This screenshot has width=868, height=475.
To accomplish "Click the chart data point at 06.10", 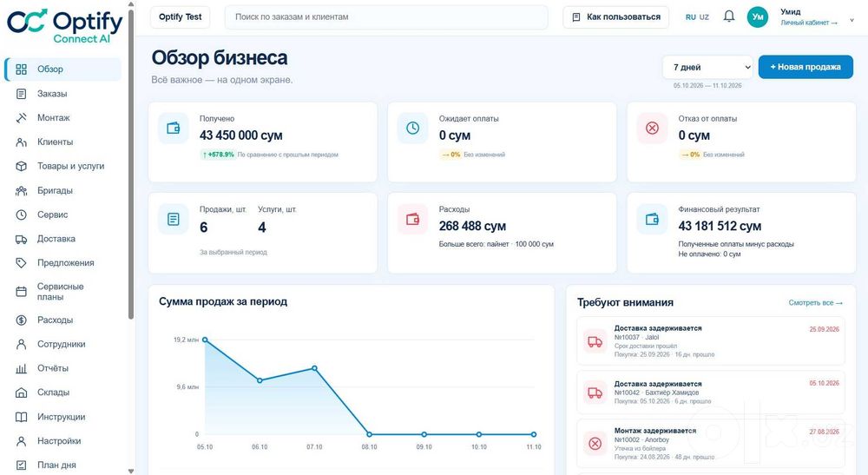I will tap(260, 380).
